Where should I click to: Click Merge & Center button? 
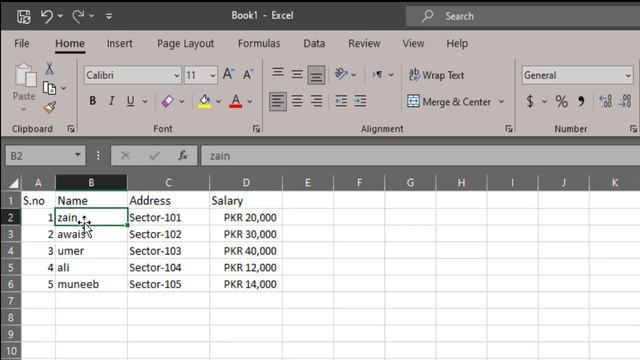449,102
